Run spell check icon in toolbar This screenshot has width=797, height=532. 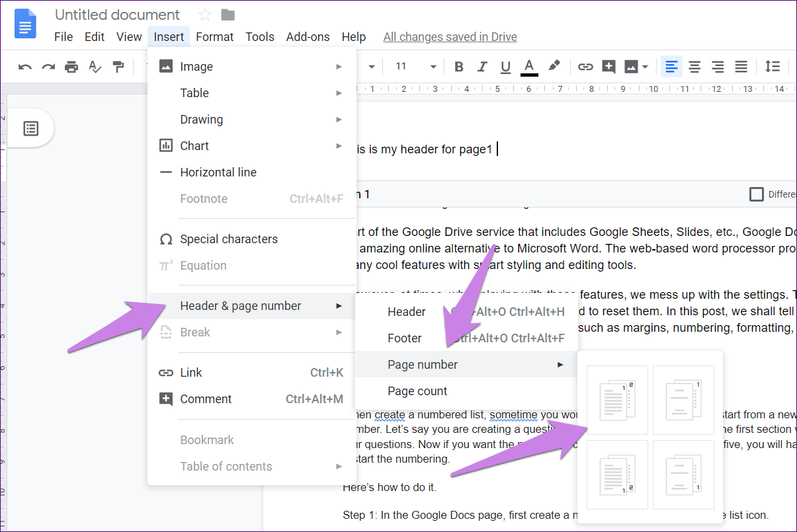[95, 66]
